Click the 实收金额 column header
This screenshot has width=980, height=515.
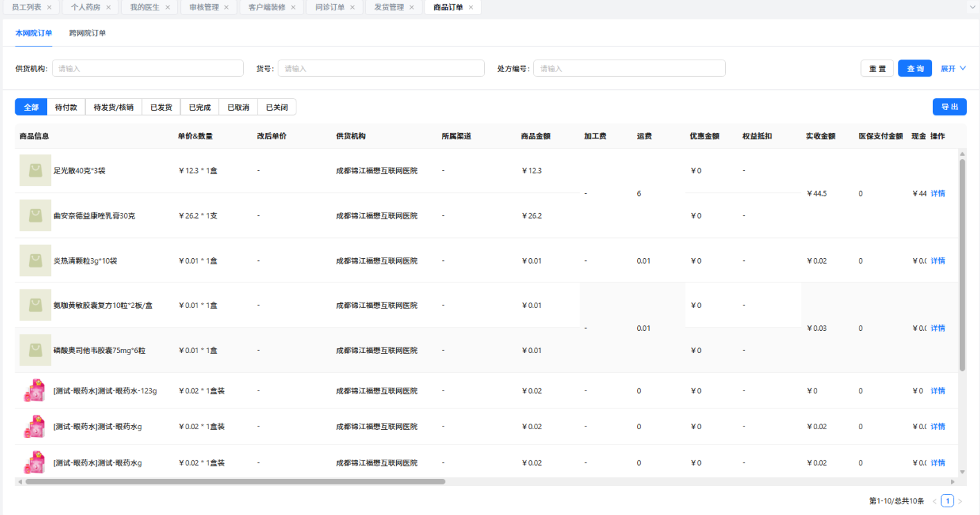821,136
